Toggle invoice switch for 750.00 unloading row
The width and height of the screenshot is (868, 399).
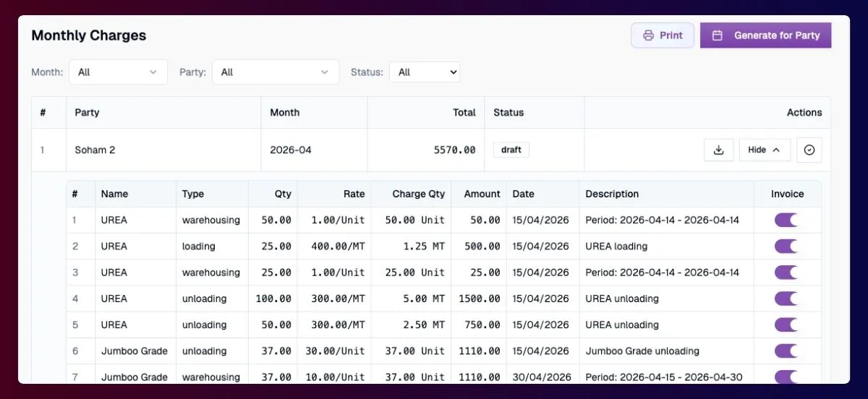(786, 325)
